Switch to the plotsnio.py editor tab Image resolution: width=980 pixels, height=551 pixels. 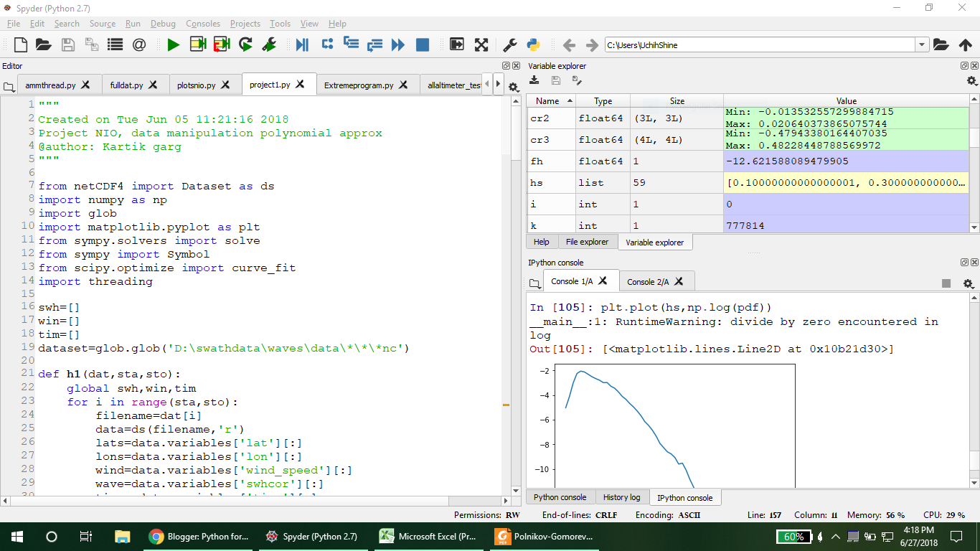(197, 85)
